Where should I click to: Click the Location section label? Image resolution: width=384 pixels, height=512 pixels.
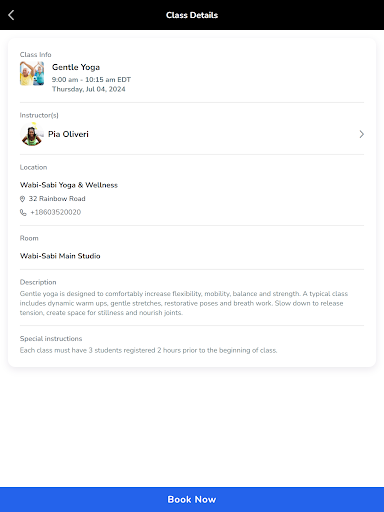(33, 167)
